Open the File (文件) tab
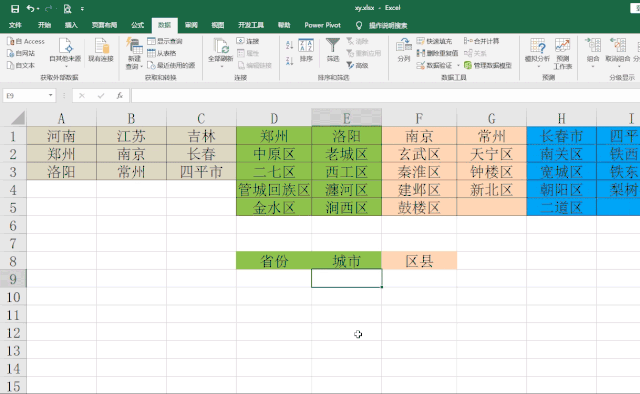This screenshot has height=394, width=640. 15,25
